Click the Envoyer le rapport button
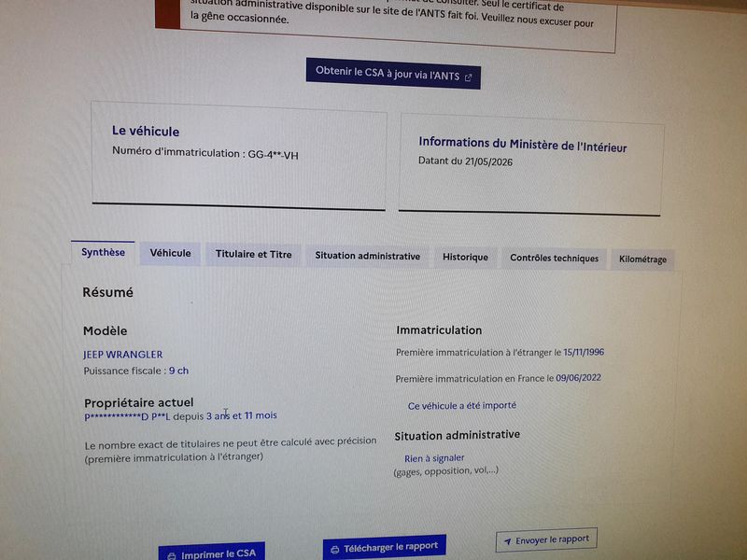This screenshot has height=560, width=747. coord(546,540)
